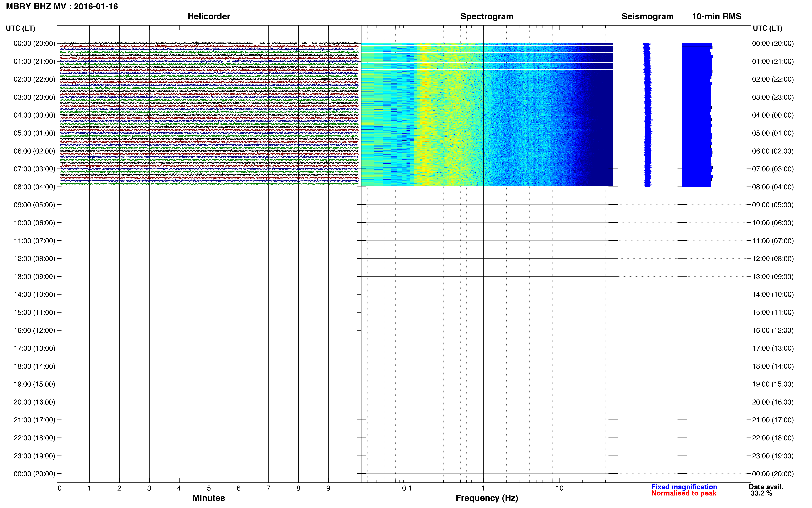The image size is (812, 508).
Task: Click right axis time label '13:00 (09:00)'
Action: 773,277
